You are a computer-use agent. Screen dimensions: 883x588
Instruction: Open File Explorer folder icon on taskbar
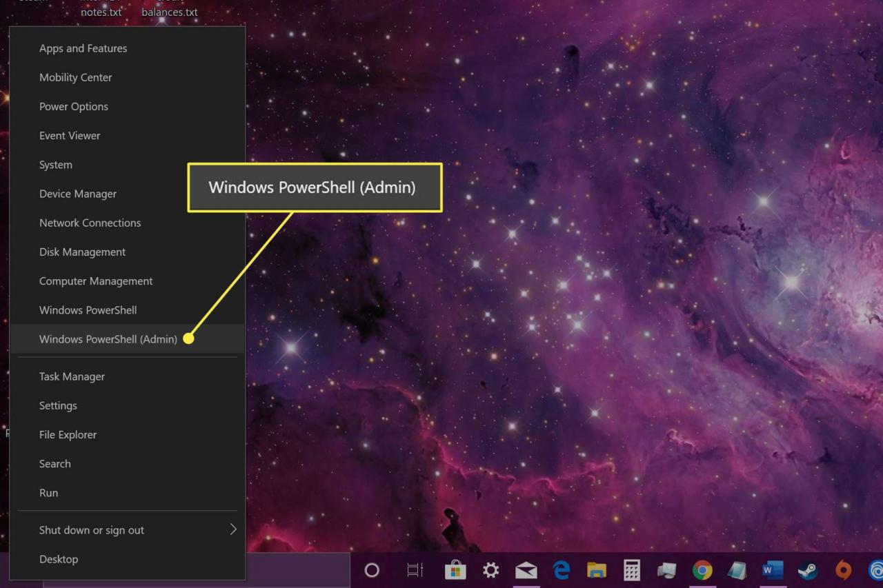pyautogui.click(x=597, y=570)
